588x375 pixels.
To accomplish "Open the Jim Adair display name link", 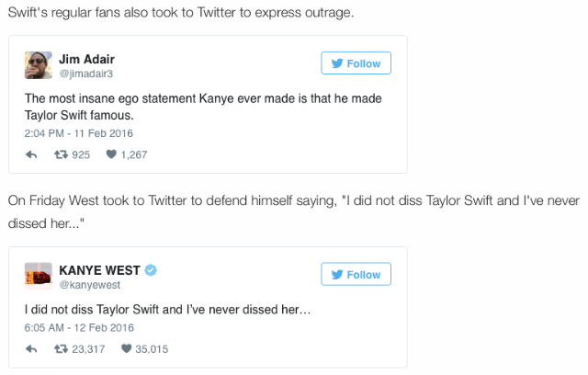I will coord(86,59).
